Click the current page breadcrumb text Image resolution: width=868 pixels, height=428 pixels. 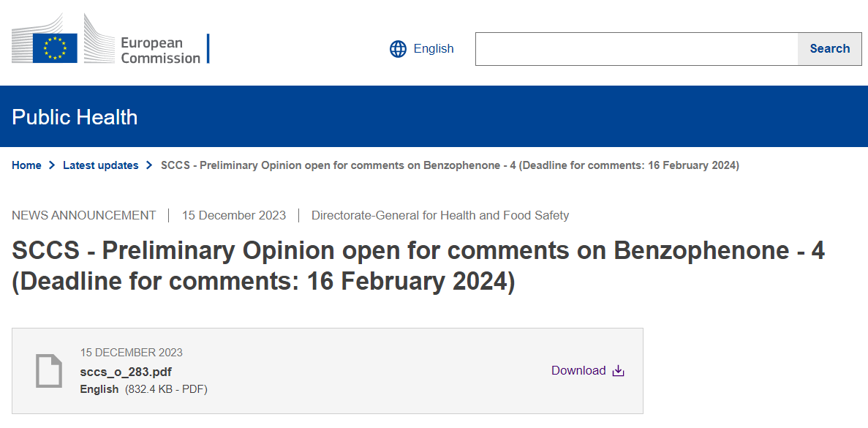450,165
